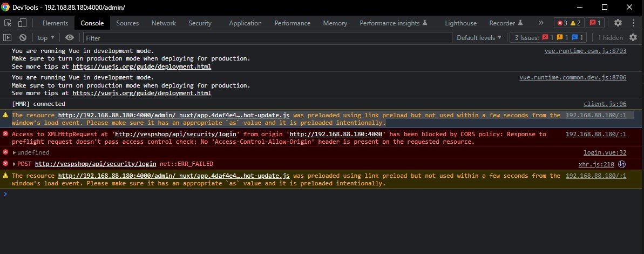Switch to the Recorder tab
Screen dimensions: 644x254
point(506,23)
